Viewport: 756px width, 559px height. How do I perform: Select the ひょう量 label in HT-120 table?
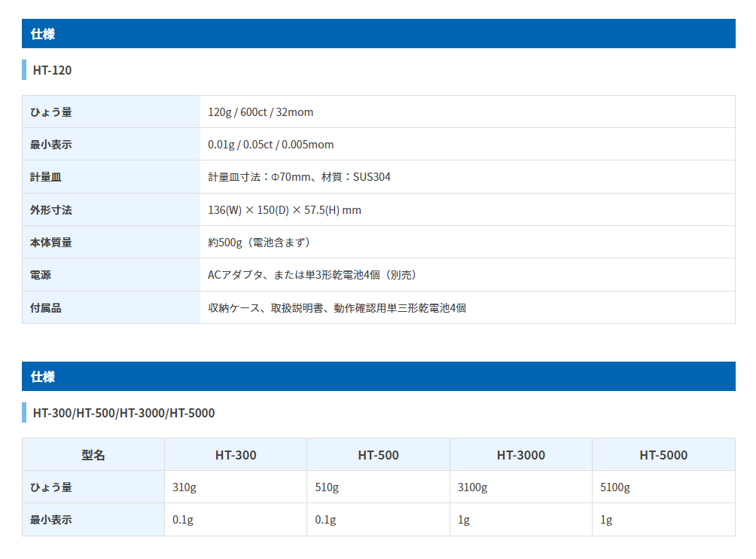[51, 112]
